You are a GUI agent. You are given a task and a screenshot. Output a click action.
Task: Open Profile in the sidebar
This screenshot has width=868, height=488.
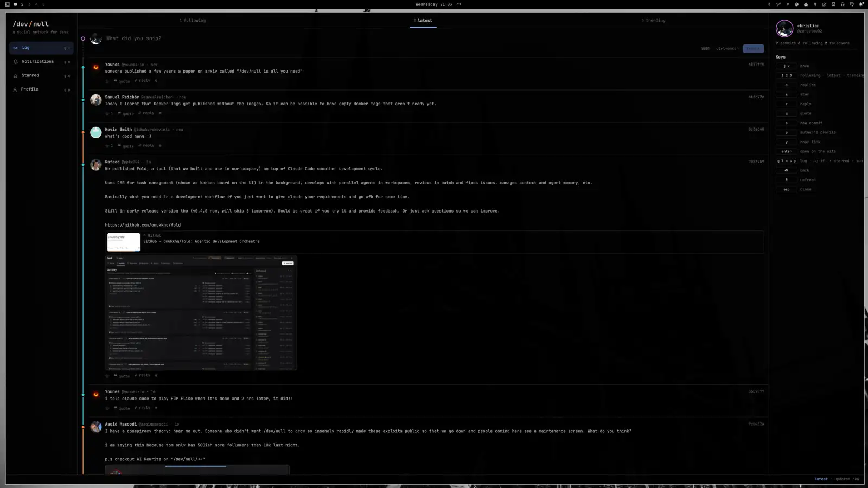pos(41,89)
